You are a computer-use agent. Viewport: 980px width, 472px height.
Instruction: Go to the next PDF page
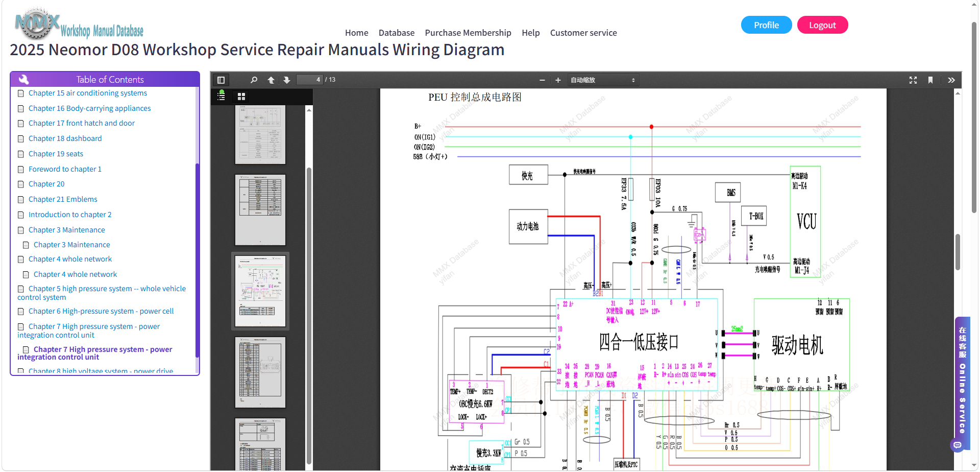[x=287, y=80]
